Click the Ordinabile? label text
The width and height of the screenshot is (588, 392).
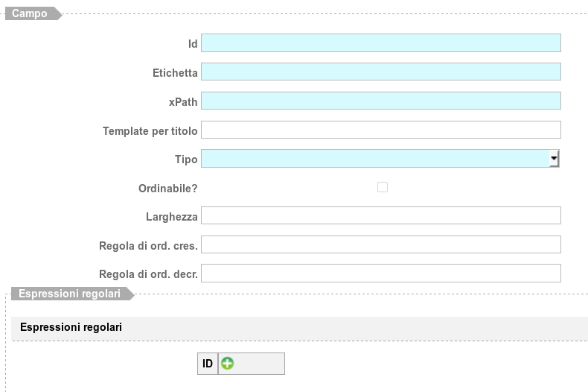click(x=167, y=189)
